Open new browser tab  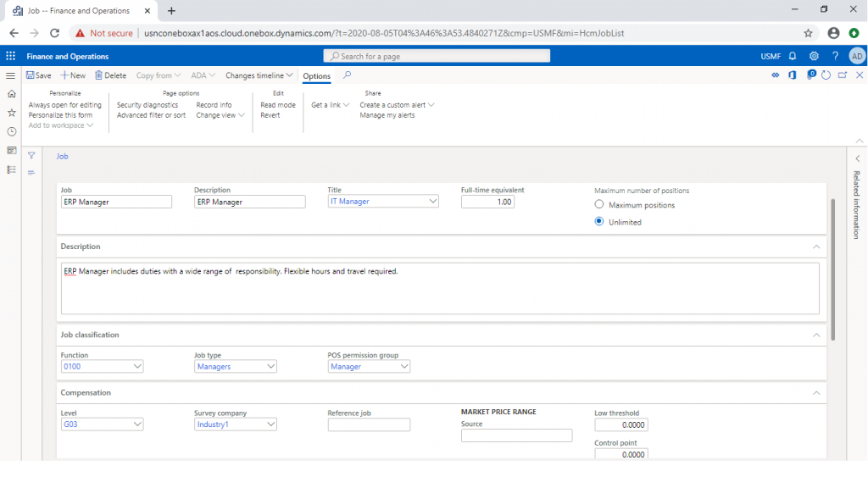[x=171, y=10]
